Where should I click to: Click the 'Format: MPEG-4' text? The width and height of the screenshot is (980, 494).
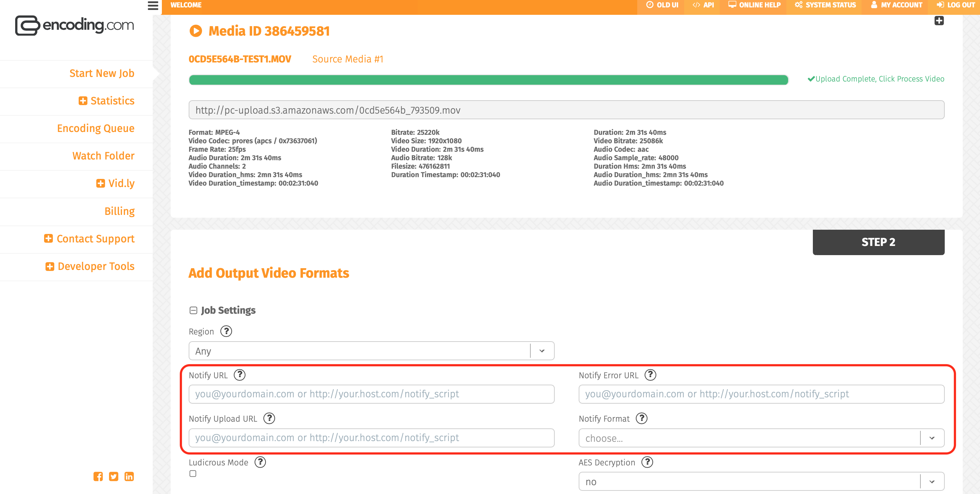coord(214,132)
